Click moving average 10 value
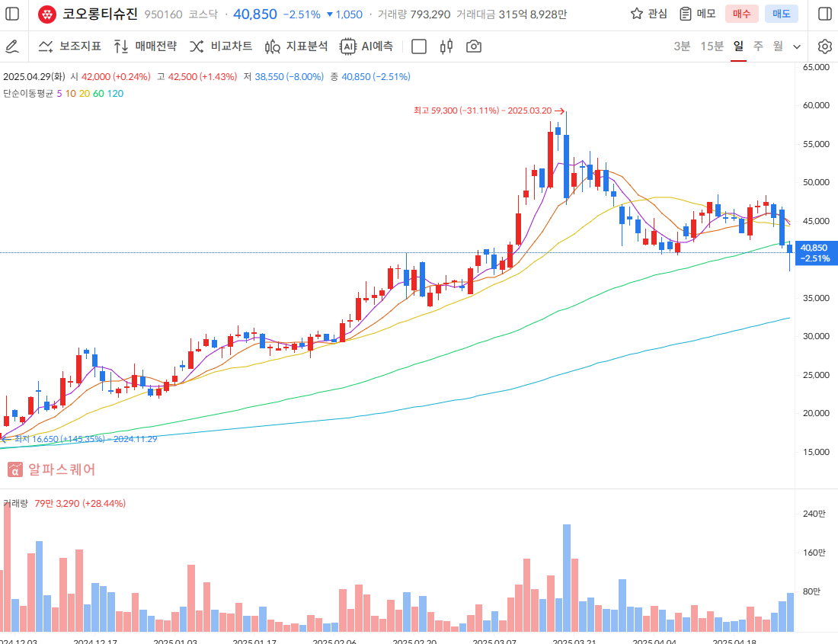This screenshot has width=838, height=644. (x=71, y=94)
